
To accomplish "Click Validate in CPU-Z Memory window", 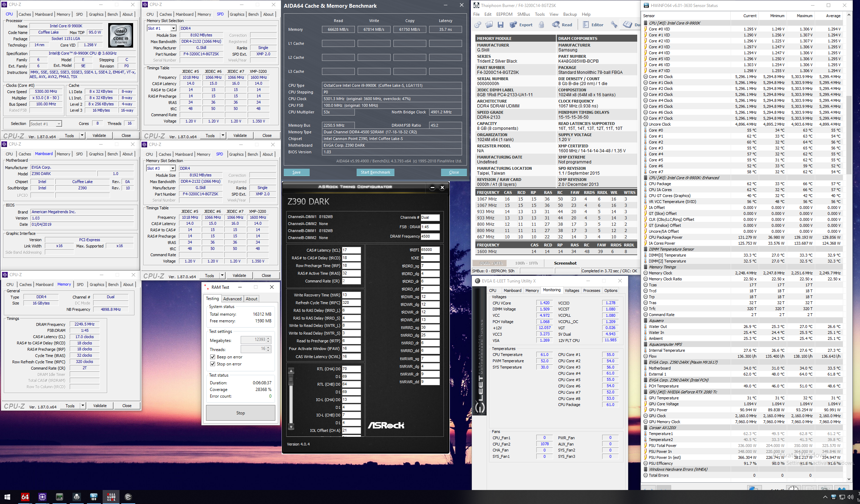I will (x=100, y=406).
